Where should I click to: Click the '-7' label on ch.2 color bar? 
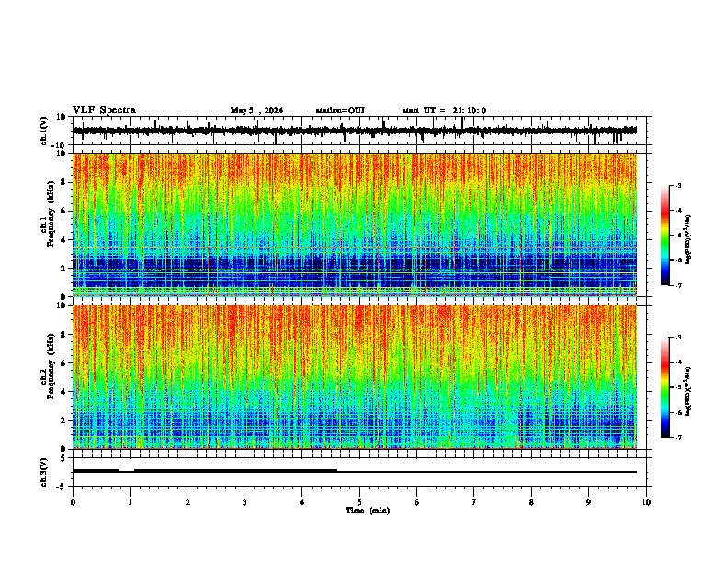(x=678, y=438)
